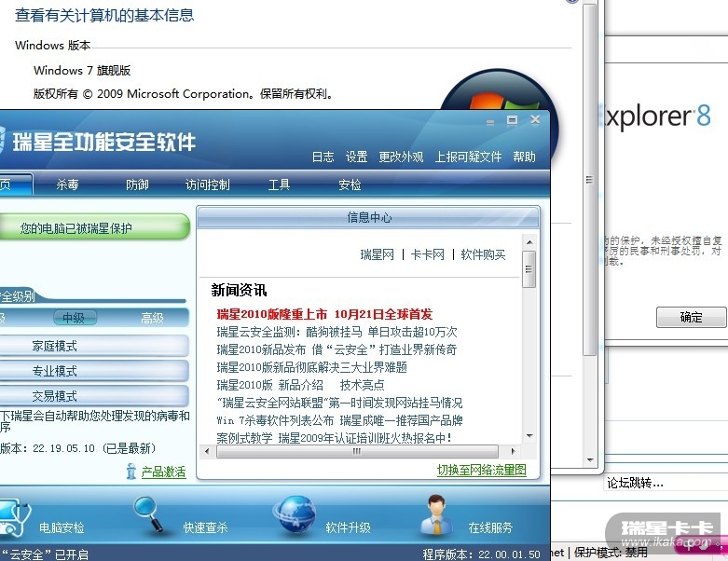Open the 卡卡网 link
Screen dimensions: 728x561
point(428,254)
